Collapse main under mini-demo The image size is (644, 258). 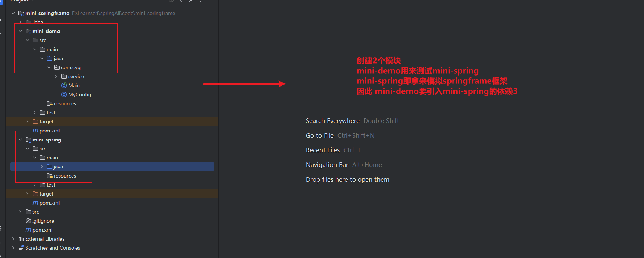coord(35,49)
